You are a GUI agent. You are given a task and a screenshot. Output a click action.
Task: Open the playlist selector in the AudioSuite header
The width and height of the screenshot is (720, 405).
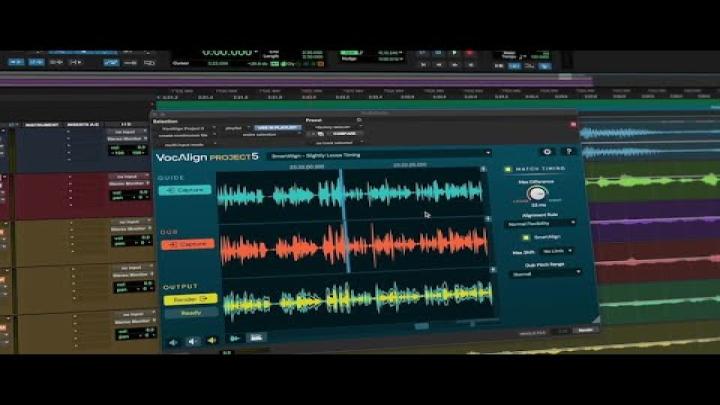click(236, 128)
